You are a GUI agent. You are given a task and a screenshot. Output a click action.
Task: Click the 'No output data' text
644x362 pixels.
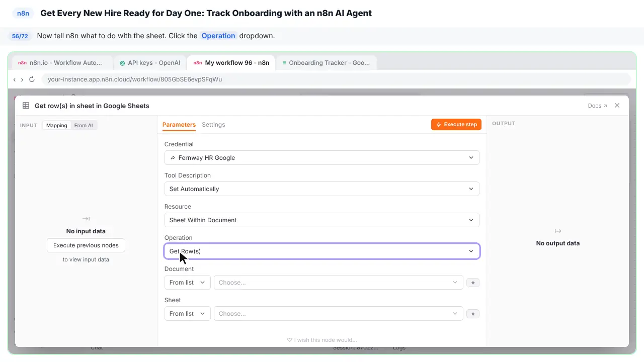pyautogui.click(x=558, y=243)
